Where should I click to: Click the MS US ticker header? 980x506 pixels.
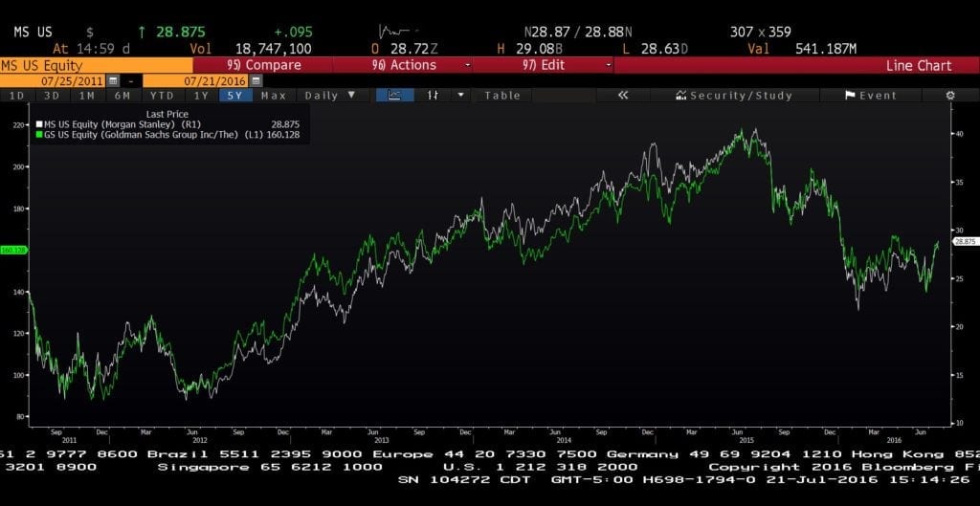(x=33, y=32)
